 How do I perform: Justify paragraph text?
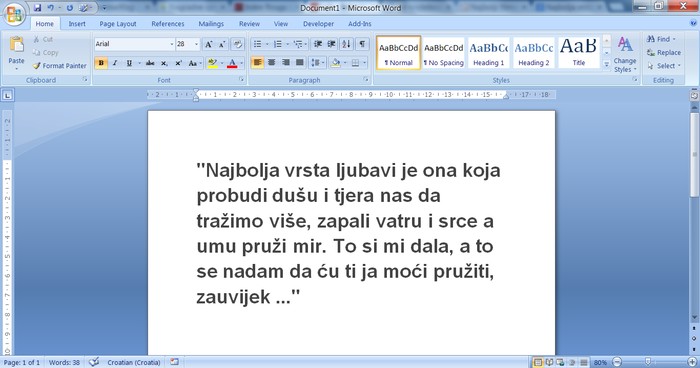(300, 63)
